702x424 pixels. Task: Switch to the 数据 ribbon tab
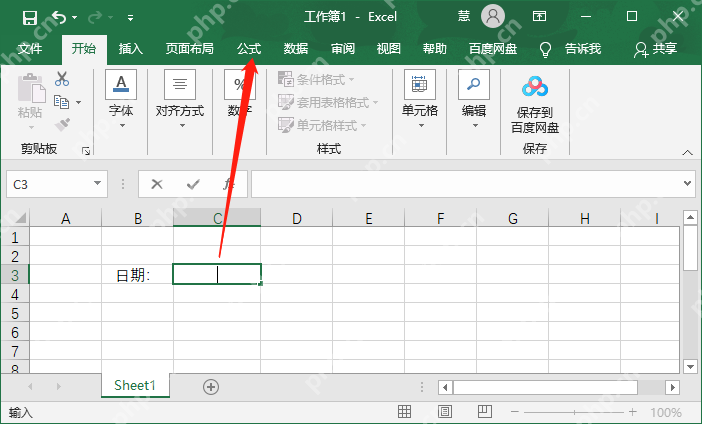coord(295,48)
